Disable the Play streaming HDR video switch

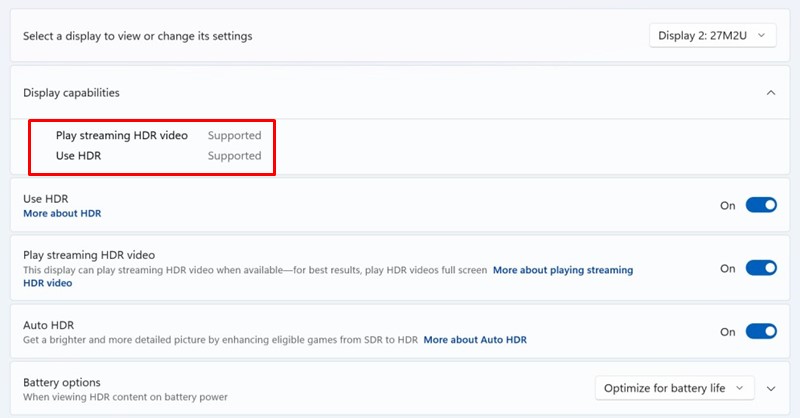(761, 268)
